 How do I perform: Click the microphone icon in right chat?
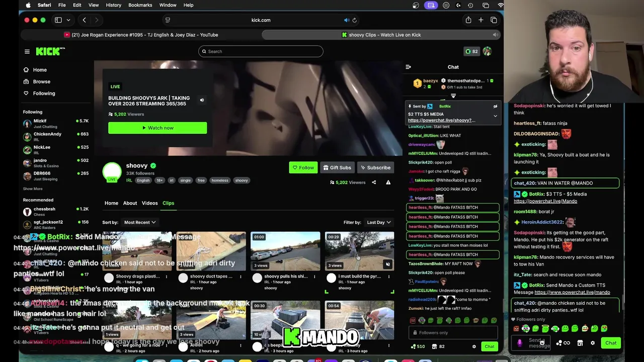[520, 343]
